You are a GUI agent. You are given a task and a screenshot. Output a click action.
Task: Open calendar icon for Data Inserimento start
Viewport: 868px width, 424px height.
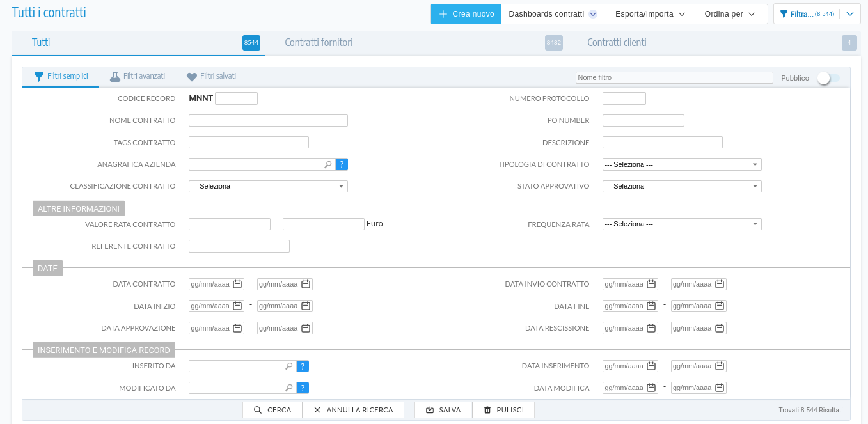pos(651,366)
